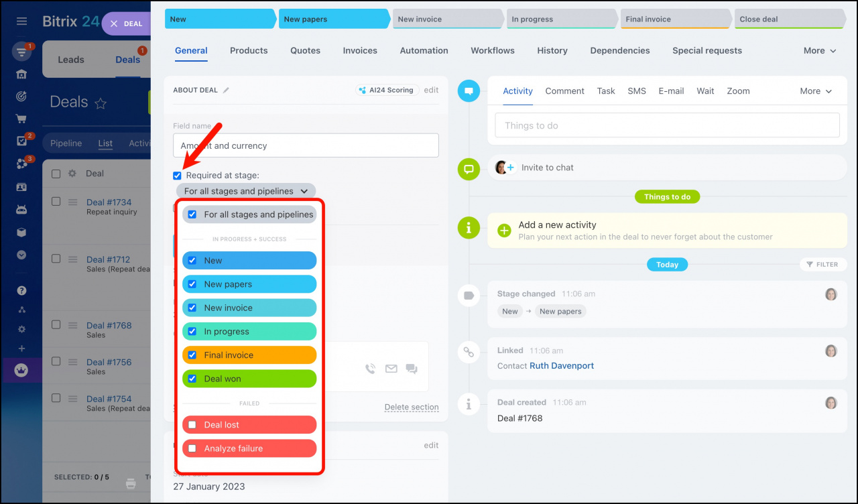Open the tasks checkmark sidebar icon

[x=21, y=141]
